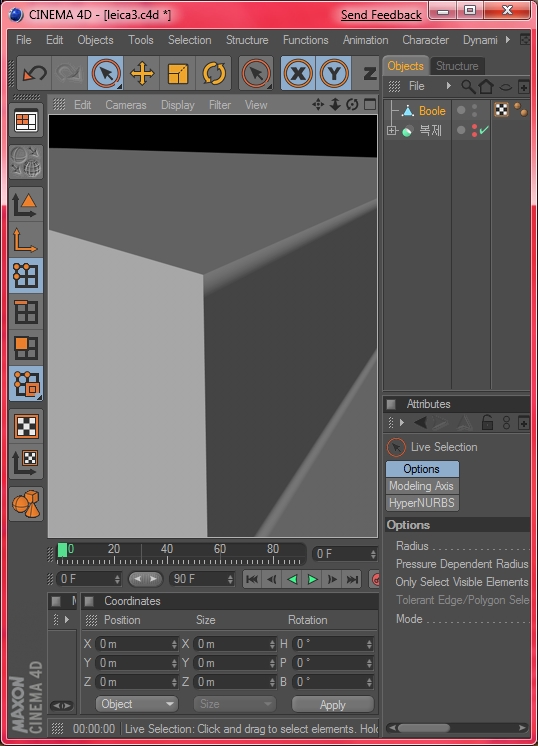Image resolution: width=538 pixels, height=746 pixels.
Task: Switch to Model mode with orange triangle
Action: [26, 205]
